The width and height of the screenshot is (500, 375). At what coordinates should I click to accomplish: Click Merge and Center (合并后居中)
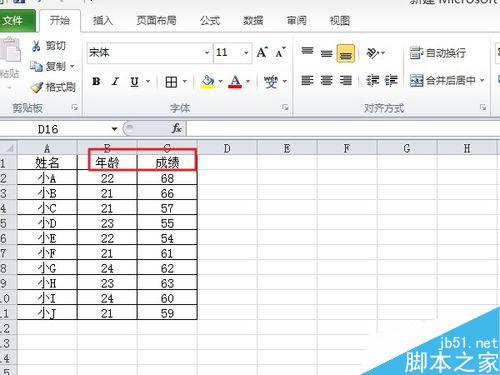point(443,80)
